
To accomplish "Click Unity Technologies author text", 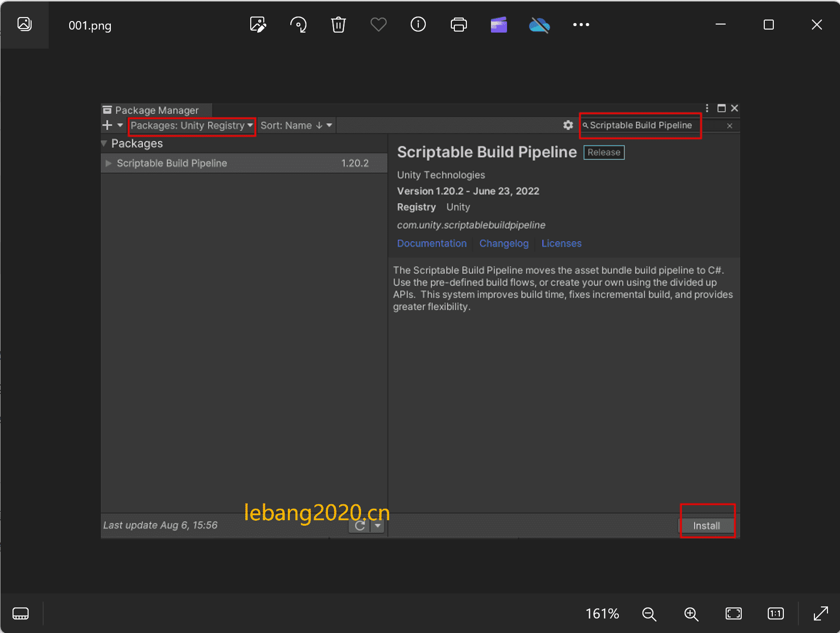I will tap(441, 175).
